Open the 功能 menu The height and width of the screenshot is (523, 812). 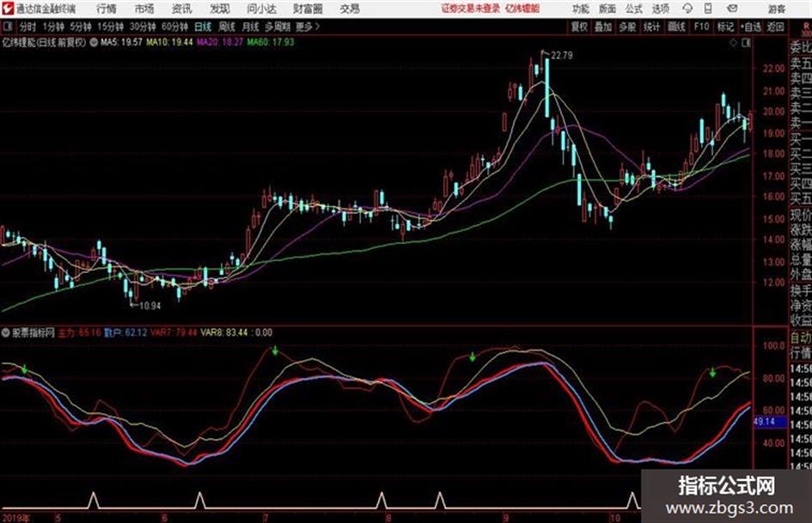pos(581,9)
